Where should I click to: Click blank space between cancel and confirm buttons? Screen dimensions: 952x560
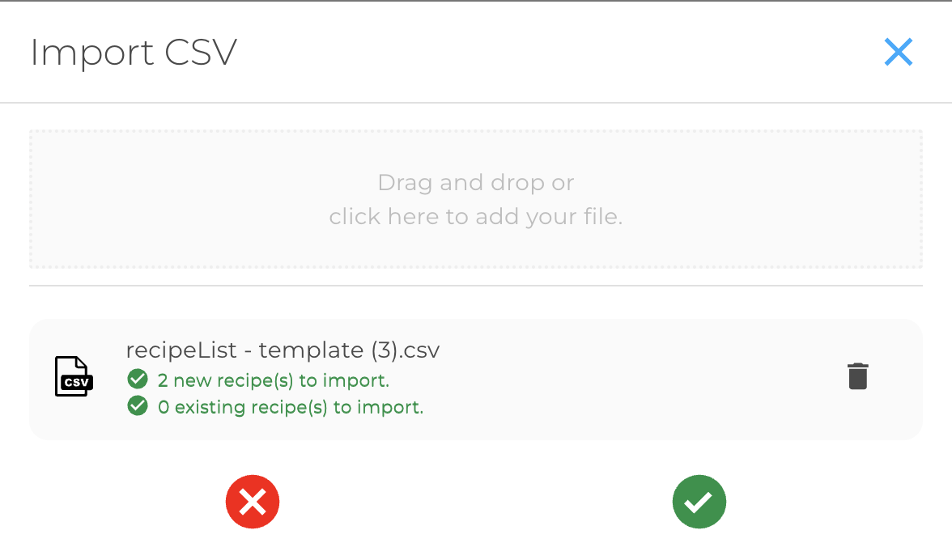click(475, 502)
